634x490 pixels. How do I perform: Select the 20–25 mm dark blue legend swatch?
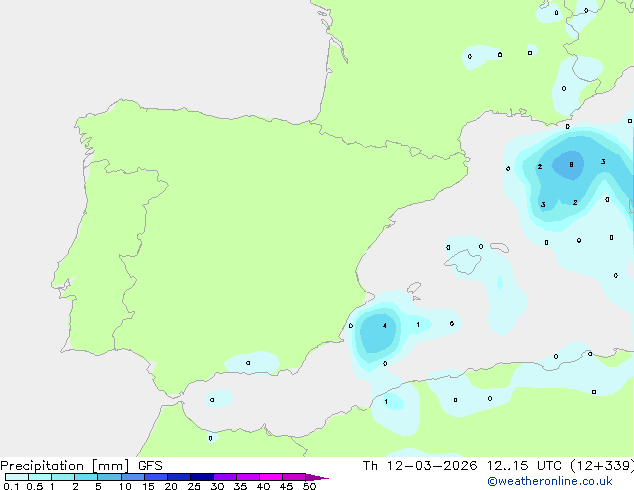click(179, 477)
